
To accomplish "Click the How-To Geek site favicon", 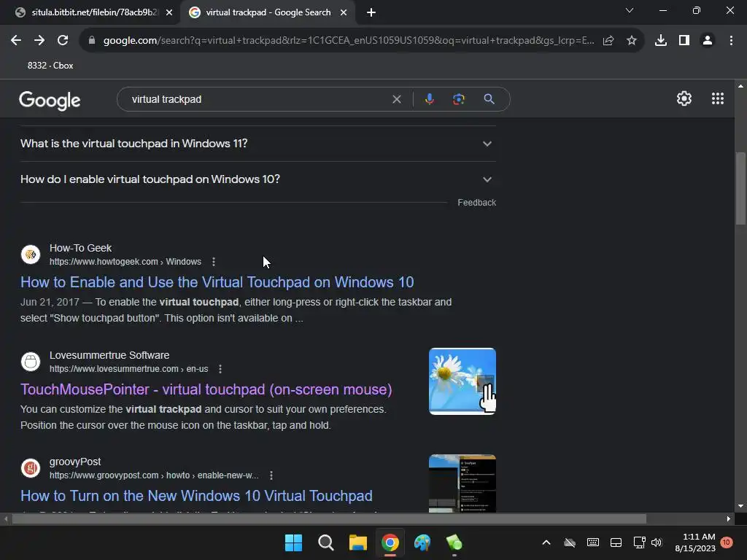I will tap(31, 254).
